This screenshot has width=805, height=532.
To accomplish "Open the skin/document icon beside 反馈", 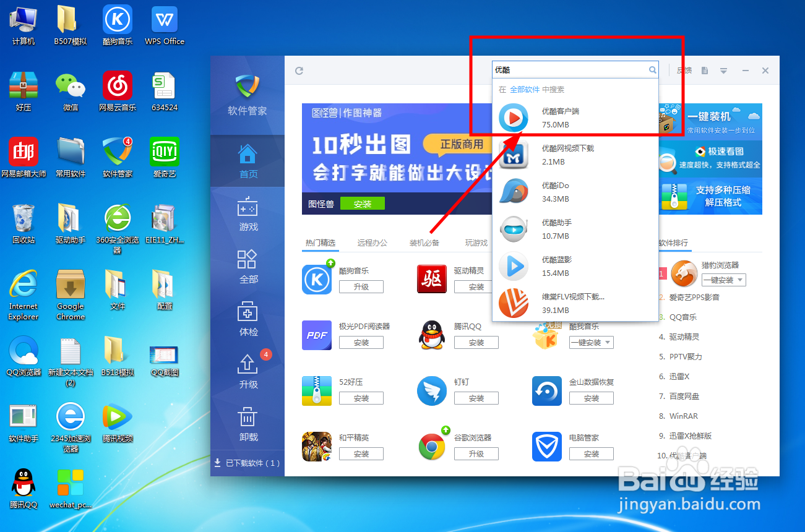I will (704, 71).
